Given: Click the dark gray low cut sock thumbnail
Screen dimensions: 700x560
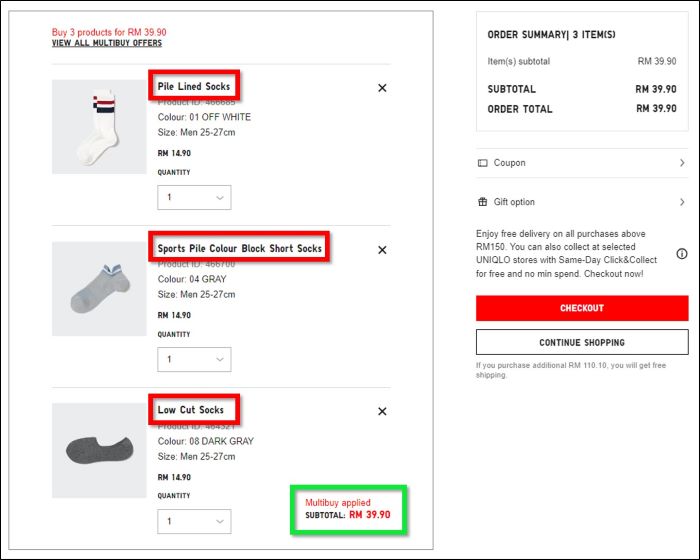Looking at the screenshot, I should 99,451.
